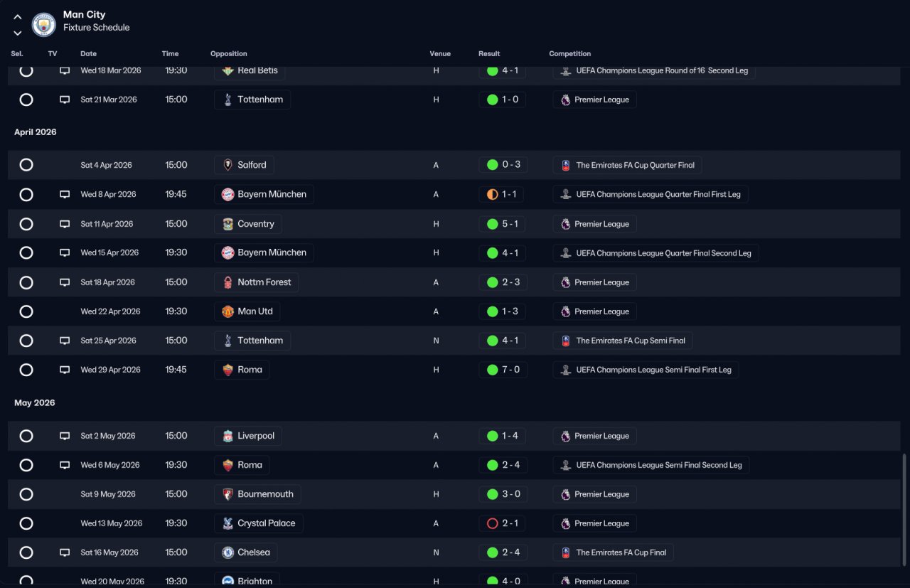Screen dimensions: 910x588
Task: Click the green result dot for Roma 7 - 0
Action: click(492, 370)
